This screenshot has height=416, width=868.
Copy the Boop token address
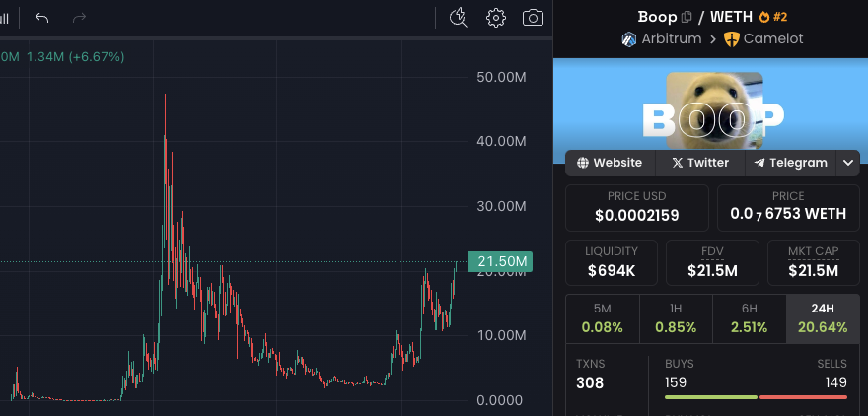[687, 17]
